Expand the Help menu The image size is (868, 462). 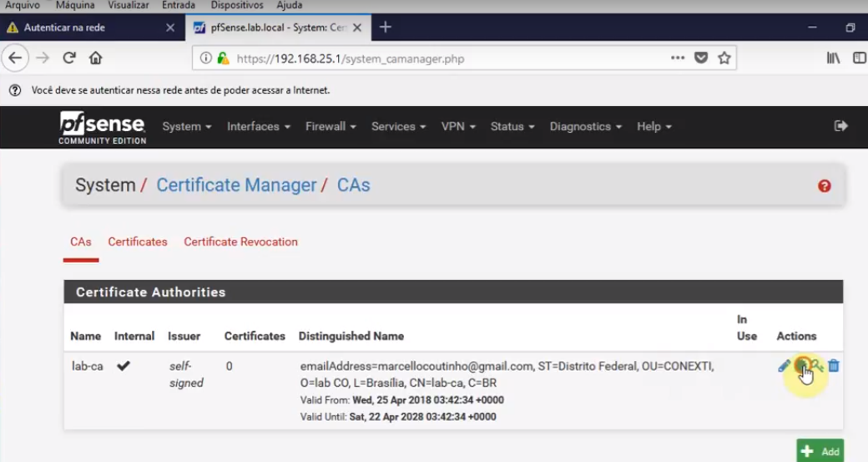pyautogui.click(x=654, y=127)
